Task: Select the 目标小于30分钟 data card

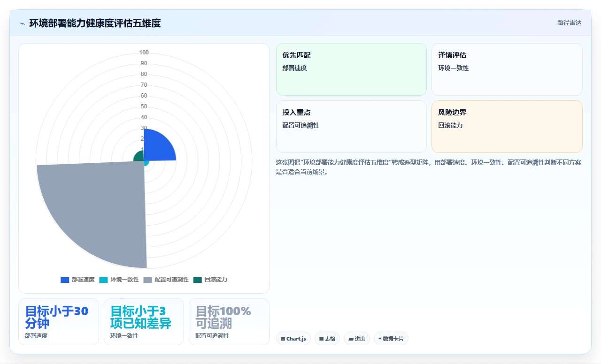Action: [59, 322]
